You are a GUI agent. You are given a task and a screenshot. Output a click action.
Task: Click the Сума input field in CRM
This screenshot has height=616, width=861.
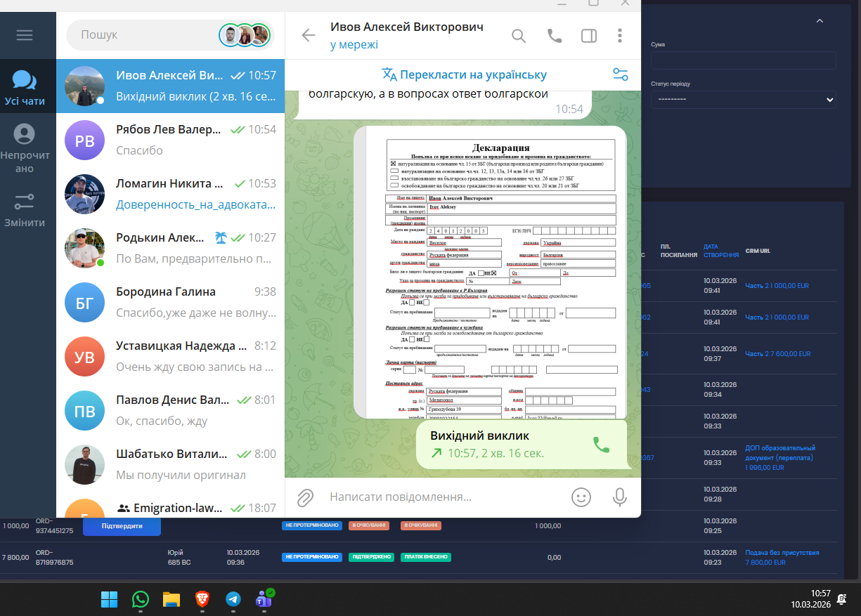743,60
